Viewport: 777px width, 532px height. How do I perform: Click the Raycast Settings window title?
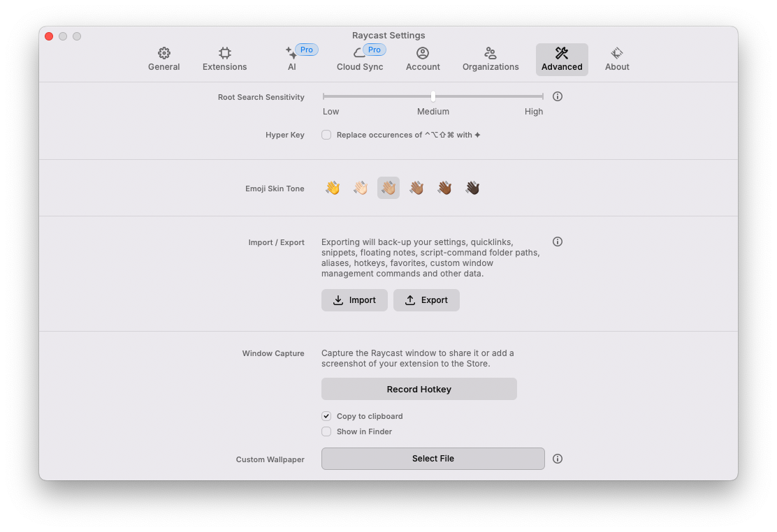click(x=388, y=35)
